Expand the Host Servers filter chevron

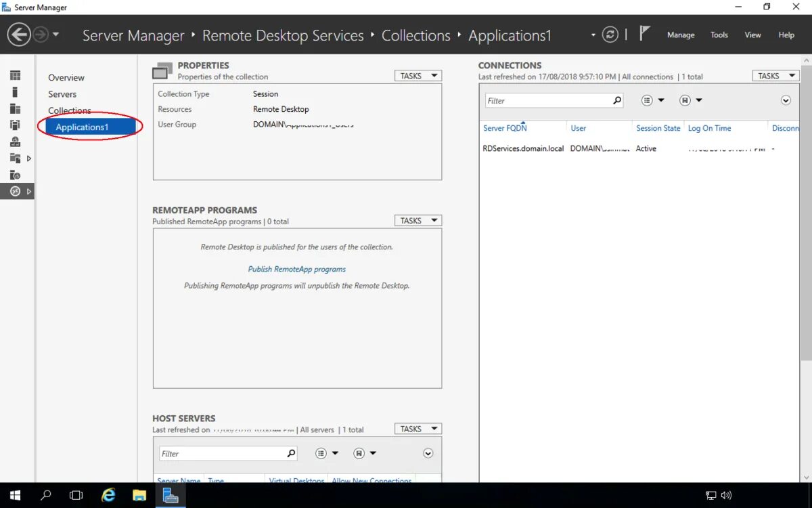428,453
